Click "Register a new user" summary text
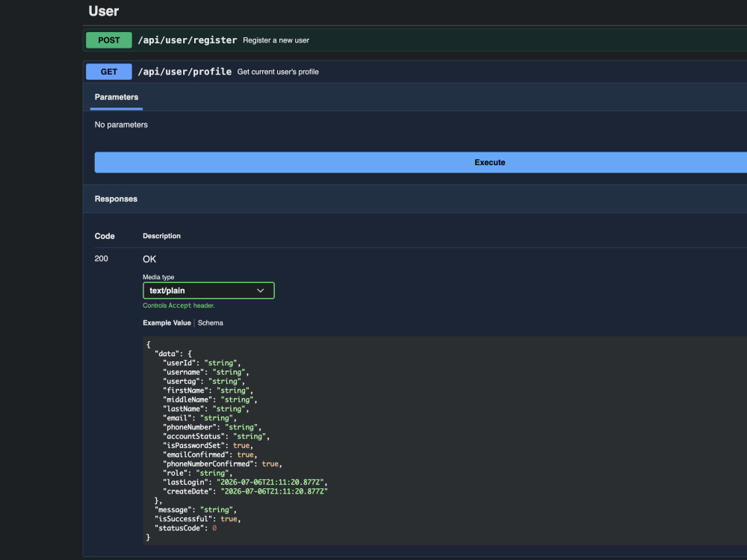The width and height of the screenshot is (747, 560). click(276, 40)
